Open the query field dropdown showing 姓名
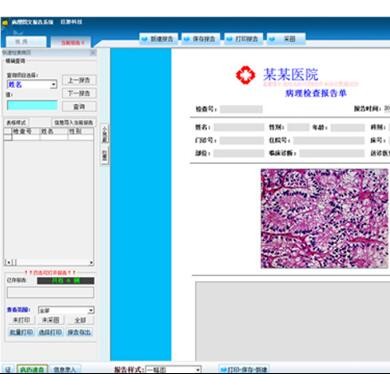 (x=54, y=85)
